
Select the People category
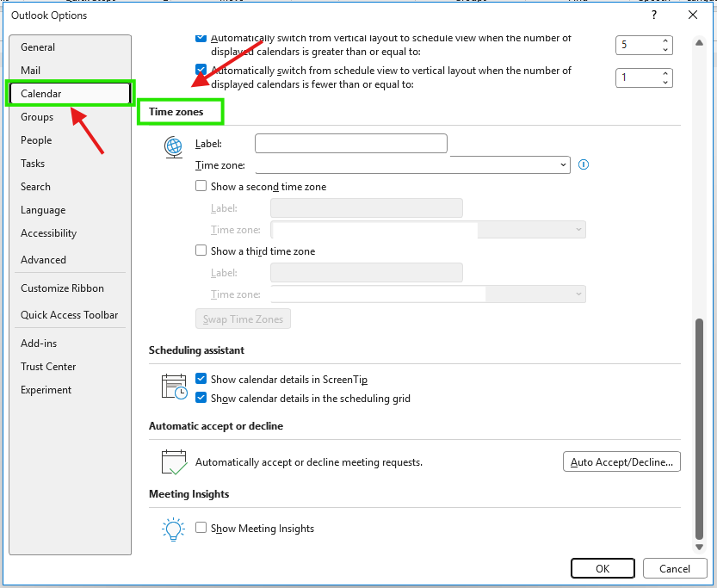[x=70, y=140]
